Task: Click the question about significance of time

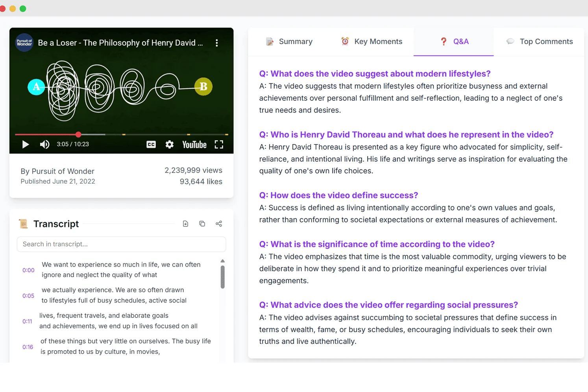Action: [377, 244]
